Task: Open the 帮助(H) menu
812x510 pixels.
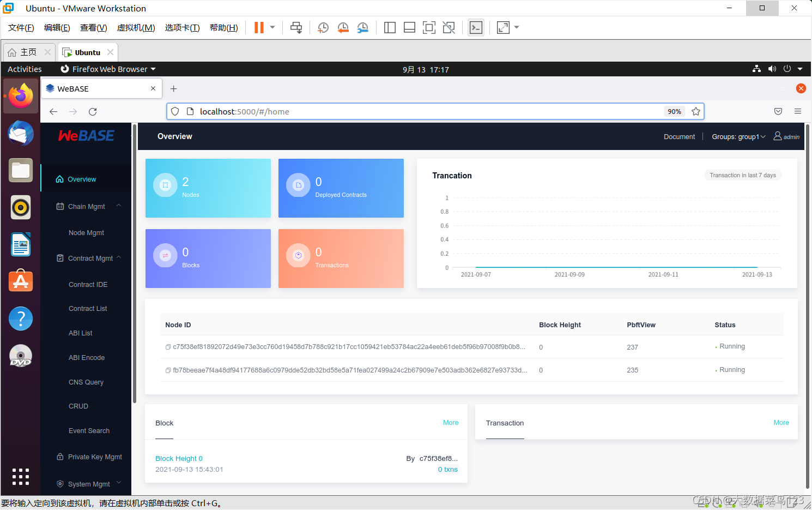Action: tap(224, 28)
